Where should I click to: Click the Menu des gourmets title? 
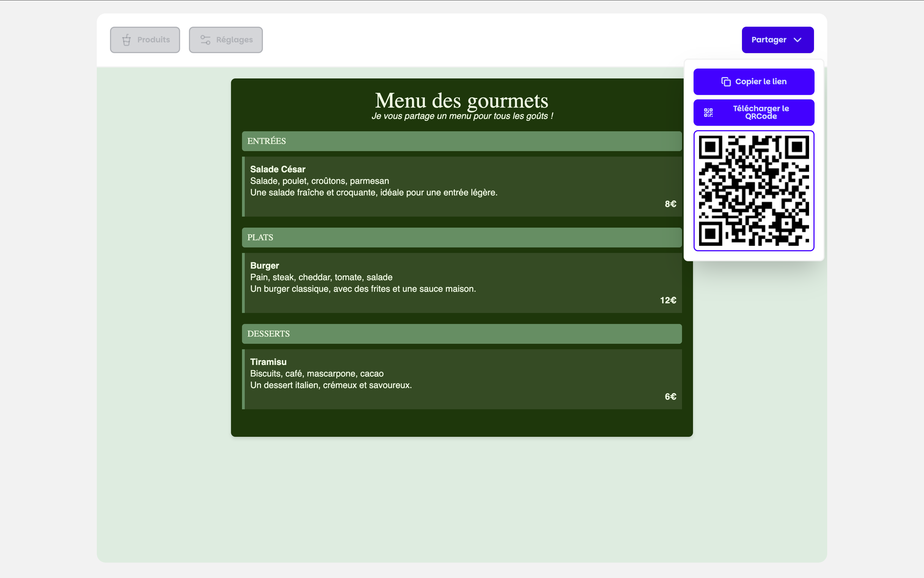pyautogui.click(x=462, y=100)
